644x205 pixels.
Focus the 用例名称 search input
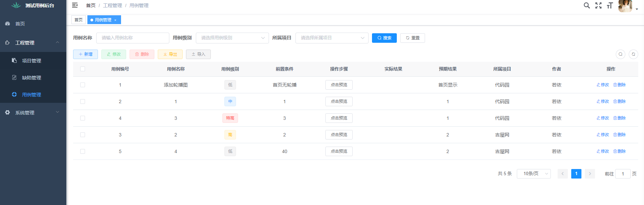tap(133, 38)
